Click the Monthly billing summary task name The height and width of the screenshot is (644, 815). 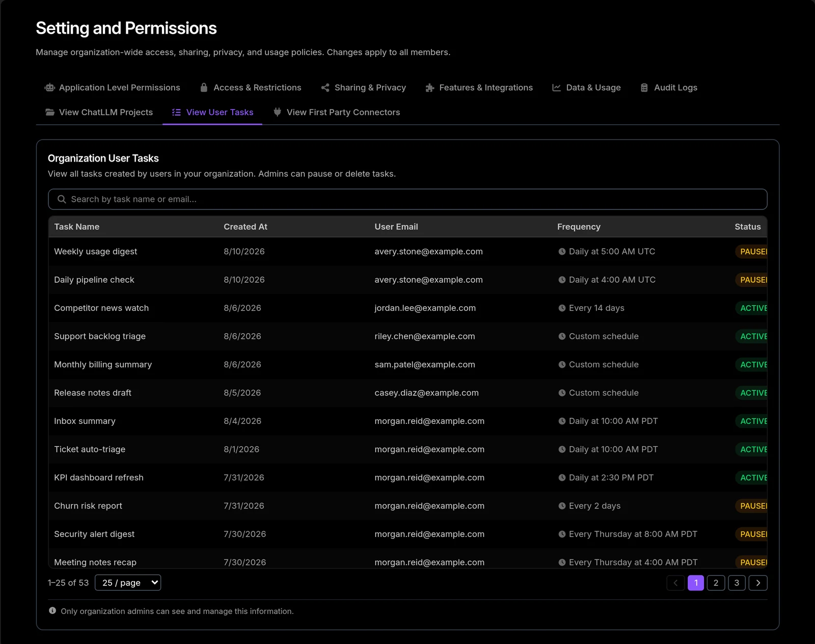tap(103, 365)
